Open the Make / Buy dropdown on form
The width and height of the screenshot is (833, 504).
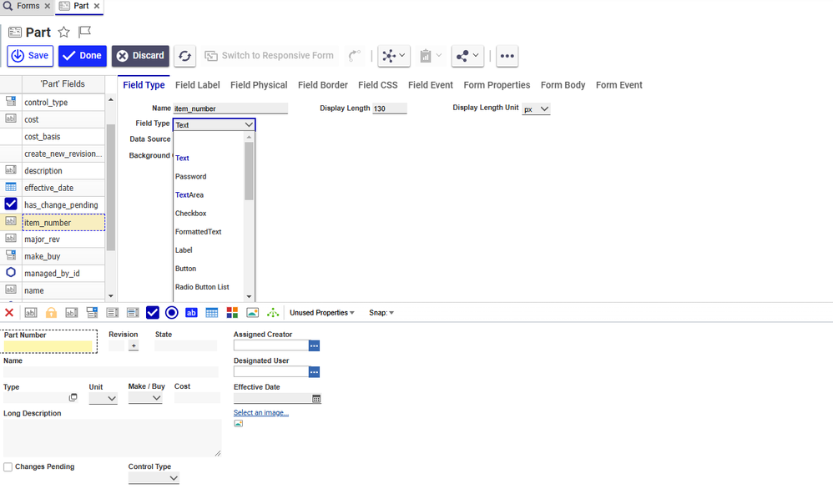(x=145, y=398)
